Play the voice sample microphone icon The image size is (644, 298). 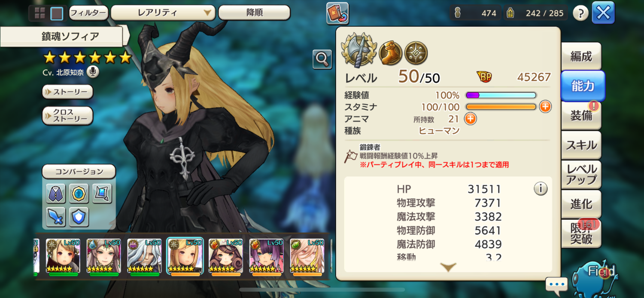(93, 72)
